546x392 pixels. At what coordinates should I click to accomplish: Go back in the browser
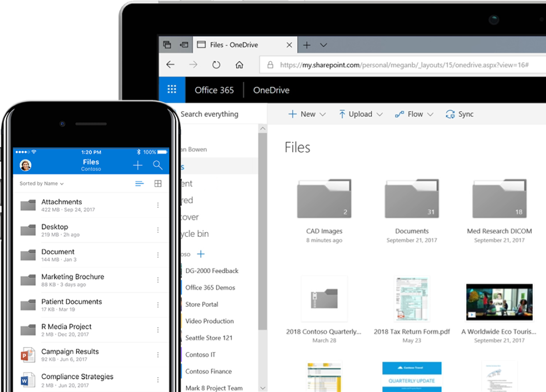170,64
